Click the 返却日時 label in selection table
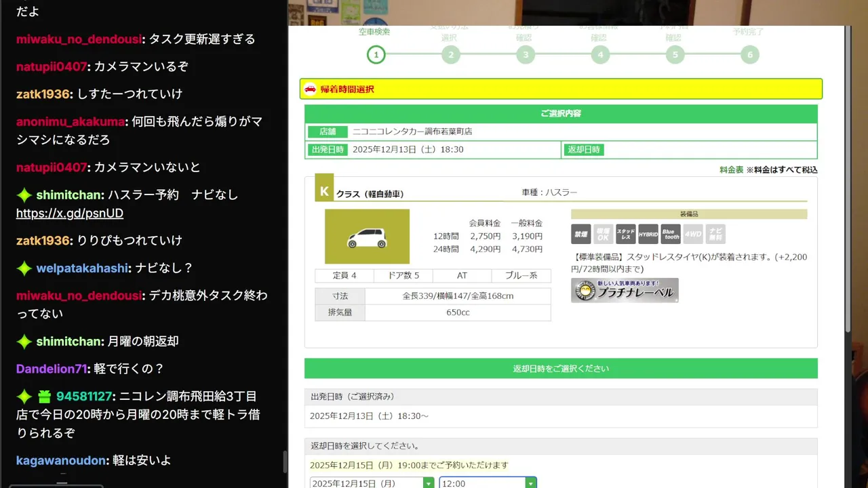Screen dimensions: 868x488 [x=584, y=149]
